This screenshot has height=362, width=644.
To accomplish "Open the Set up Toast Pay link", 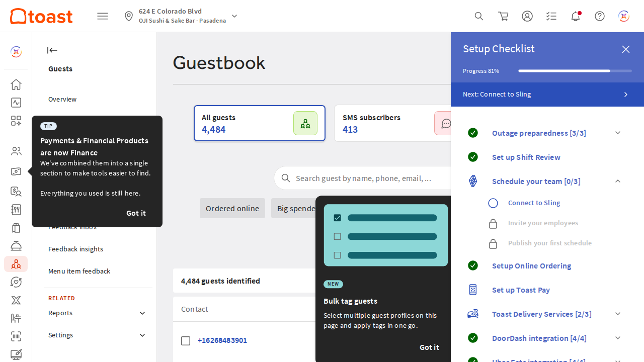I will click(521, 290).
